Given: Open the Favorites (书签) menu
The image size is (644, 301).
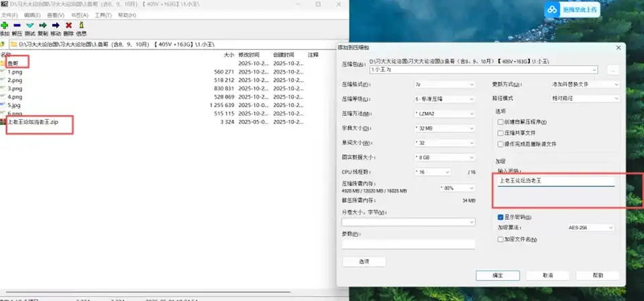Looking at the screenshot, I should 79,15.
